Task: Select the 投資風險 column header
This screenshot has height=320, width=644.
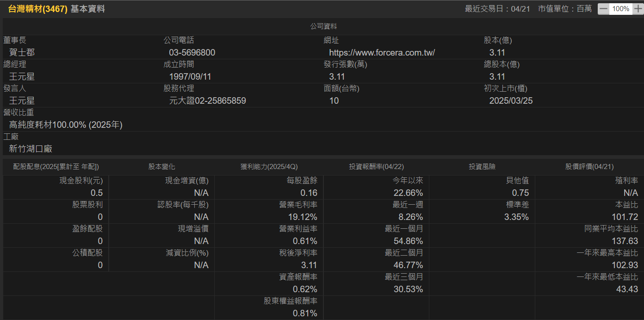Action: point(482,167)
